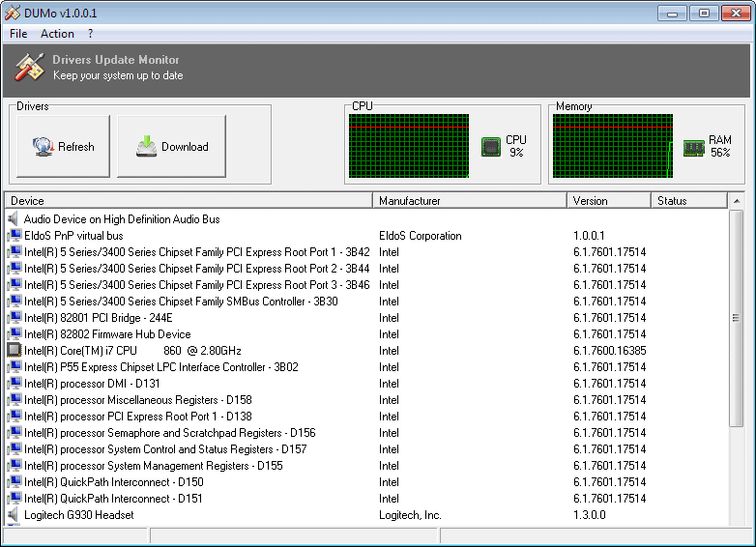Click the vertical scrollbar thumb

click(x=736, y=319)
